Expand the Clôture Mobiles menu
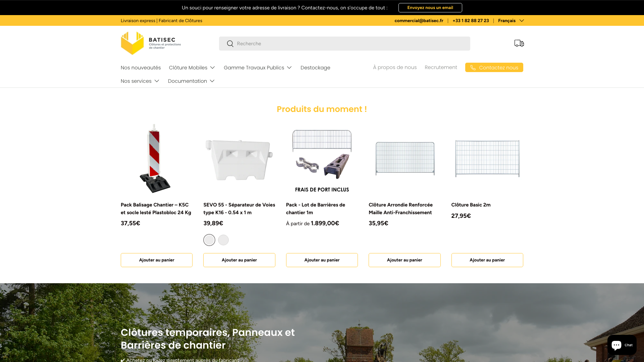Image resolution: width=644 pixels, height=362 pixels. 192,68
